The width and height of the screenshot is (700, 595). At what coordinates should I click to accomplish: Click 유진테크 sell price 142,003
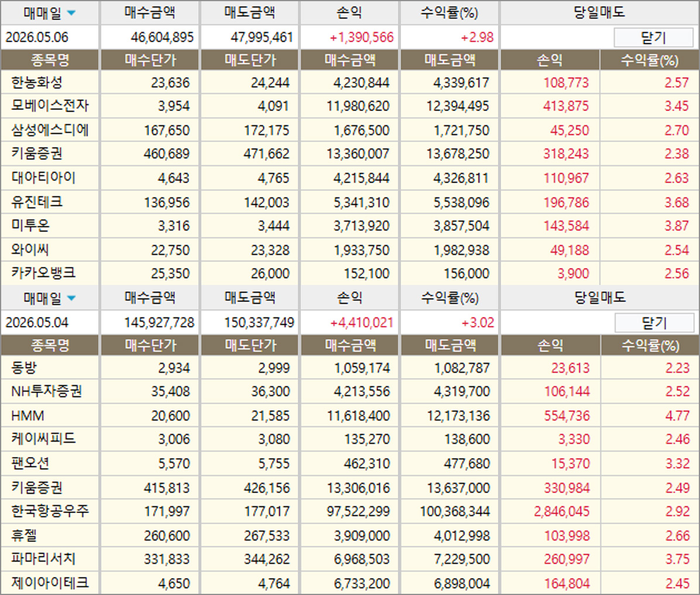click(266, 202)
